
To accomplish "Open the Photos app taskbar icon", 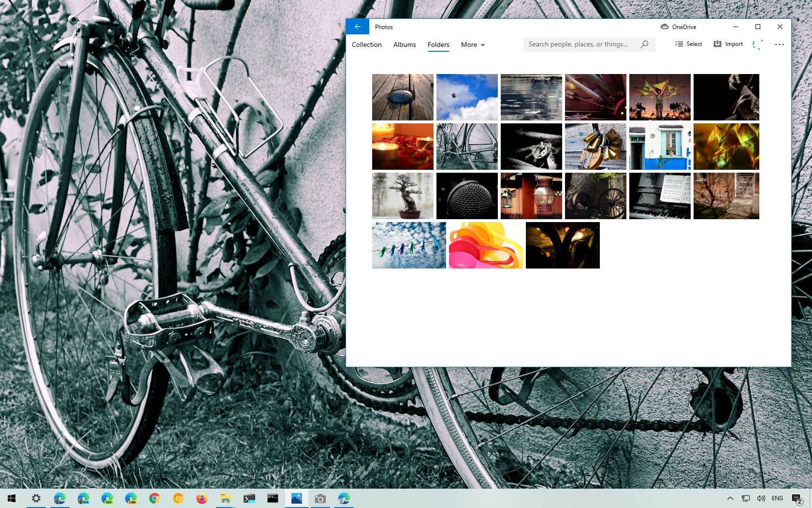I will (x=297, y=498).
